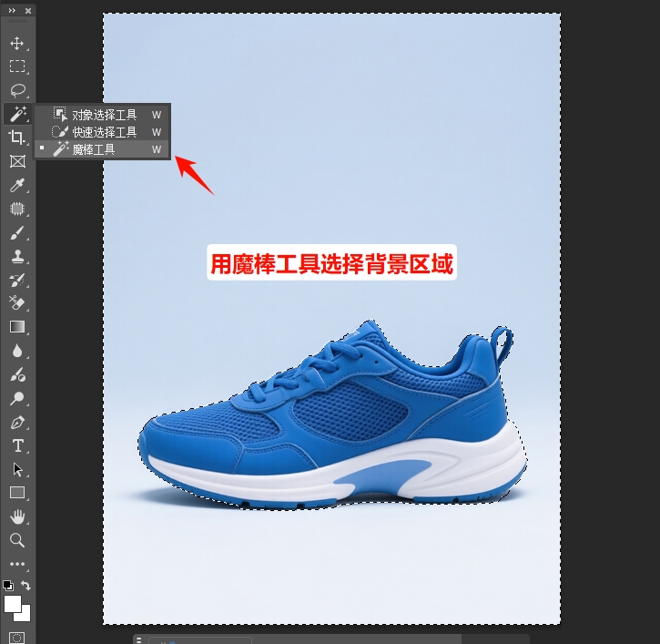
Task: Choose 魔棒工具 from the flyout
Action: (x=102, y=149)
